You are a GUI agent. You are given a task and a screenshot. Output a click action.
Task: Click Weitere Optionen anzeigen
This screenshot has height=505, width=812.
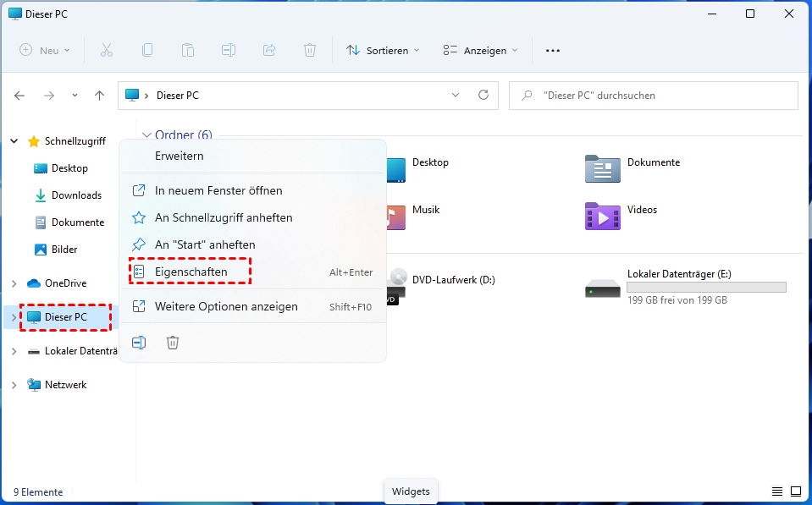(x=226, y=307)
